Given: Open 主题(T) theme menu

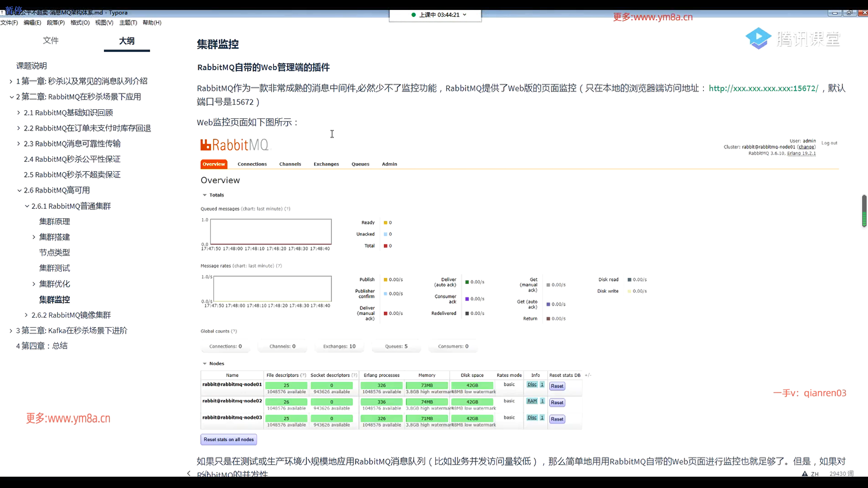Looking at the screenshot, I should [128, 23].
